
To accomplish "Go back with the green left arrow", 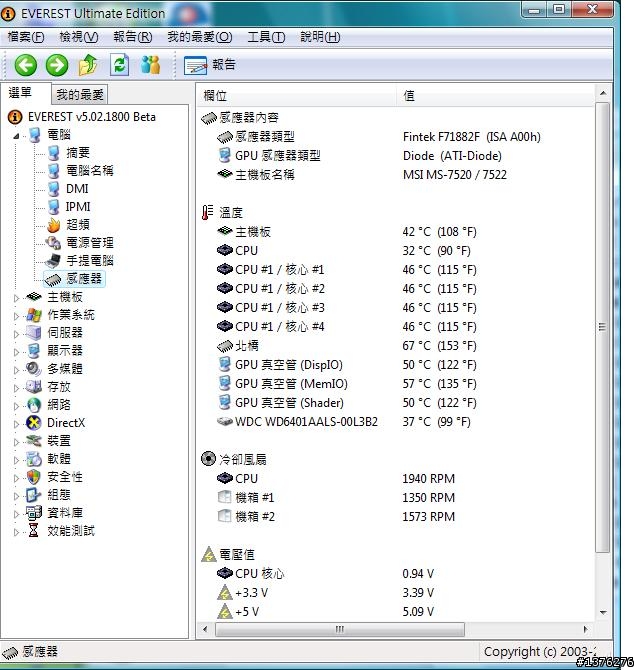I will click(26, 65).
